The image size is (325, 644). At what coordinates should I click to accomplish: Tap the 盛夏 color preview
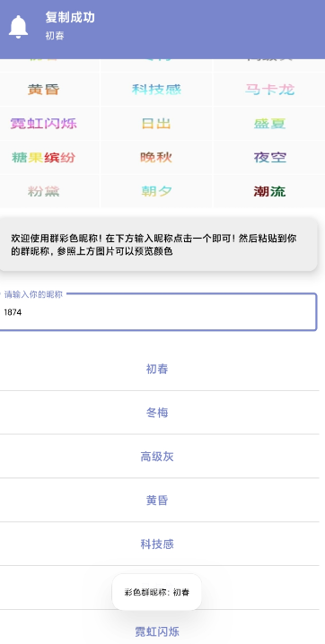coord(269,123)
